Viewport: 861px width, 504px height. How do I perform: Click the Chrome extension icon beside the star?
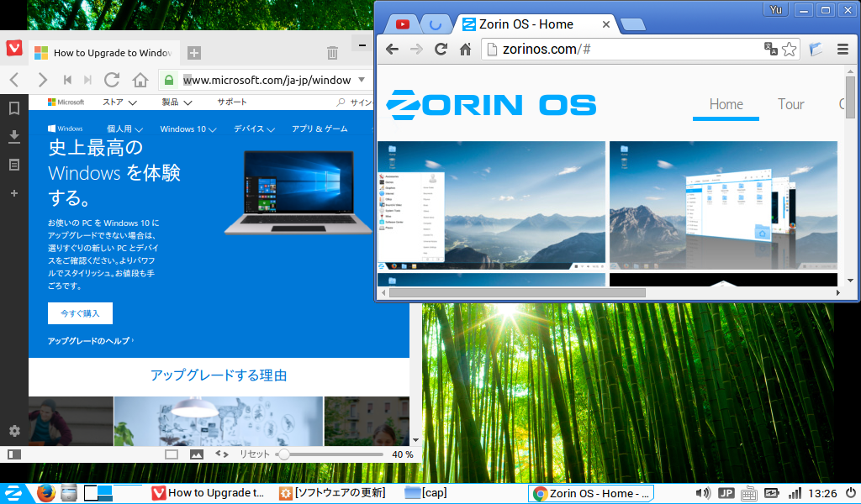816,50
